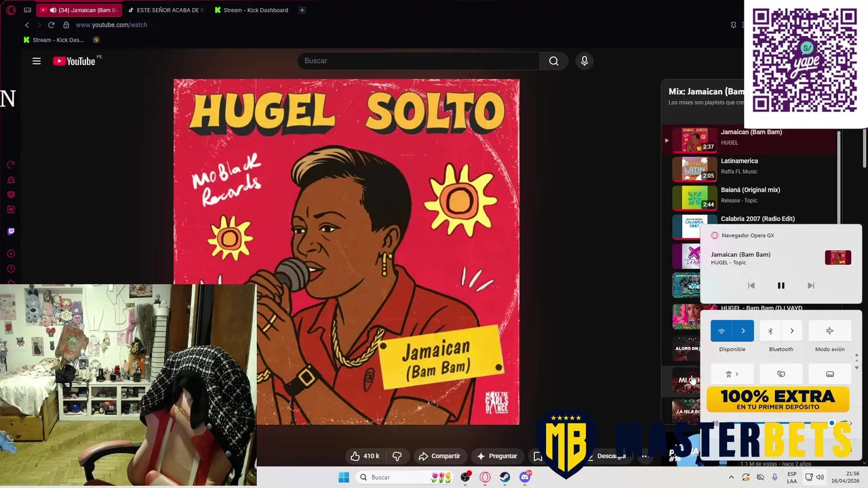
Task: Go to the YouTube home logo
Action: pos(74,61)
